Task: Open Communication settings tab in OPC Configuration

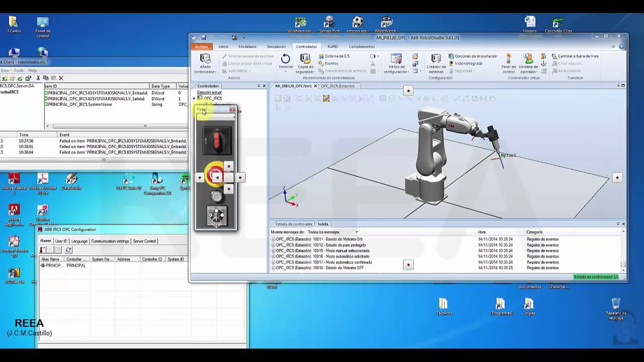Action: pyautogui.click(x=110, y=241)
